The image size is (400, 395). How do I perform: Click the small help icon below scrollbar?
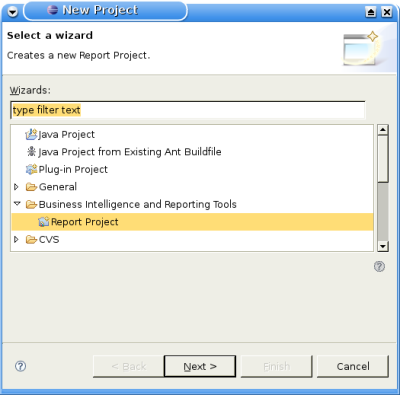coord(379,266)
